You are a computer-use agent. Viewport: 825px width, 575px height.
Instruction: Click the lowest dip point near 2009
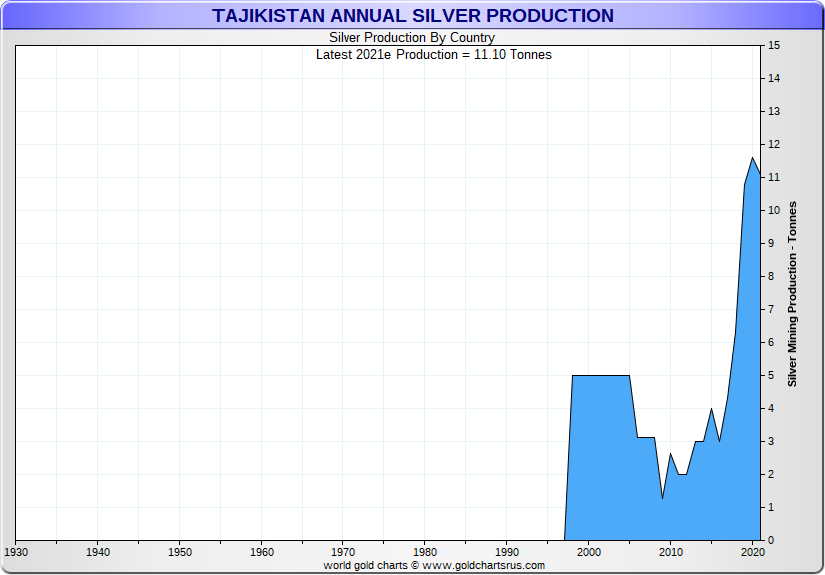coord(662,498)
